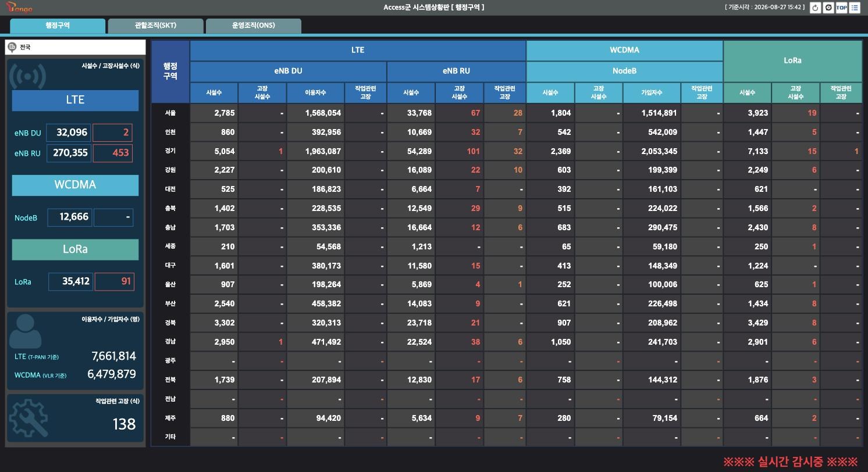Screen dimensions: 868x472
Task: Click the NodeB facility count 12,666
Action: (69, 217)
